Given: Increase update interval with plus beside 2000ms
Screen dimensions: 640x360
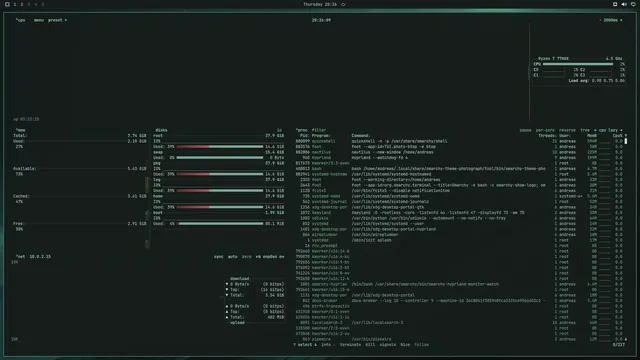Looking at the screenshot, I should (x=621, y=20).
